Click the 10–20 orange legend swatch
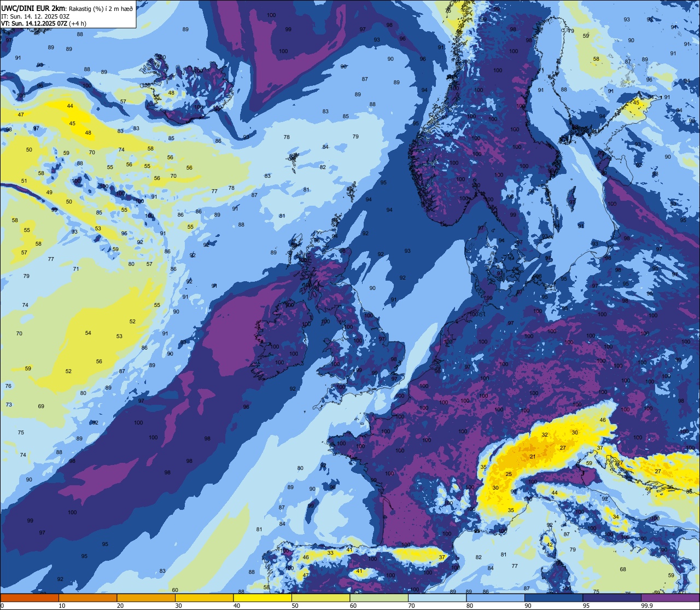 click(x=87, y=597)
